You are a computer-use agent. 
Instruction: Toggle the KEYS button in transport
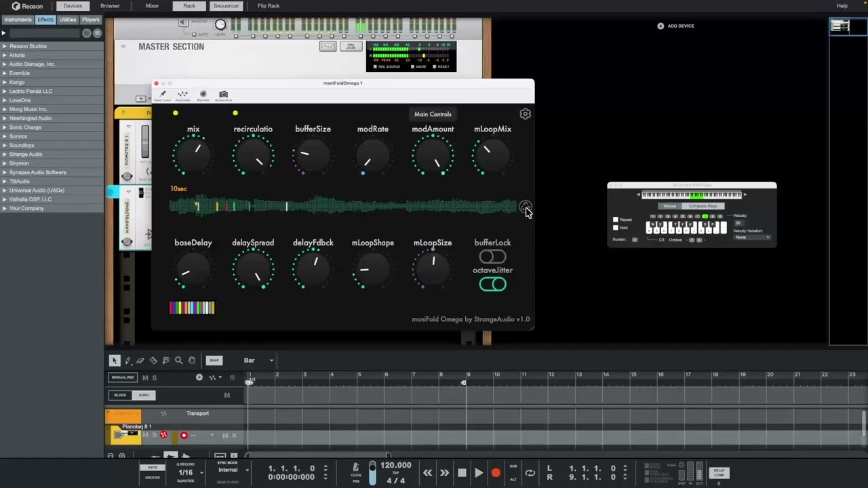153,468
